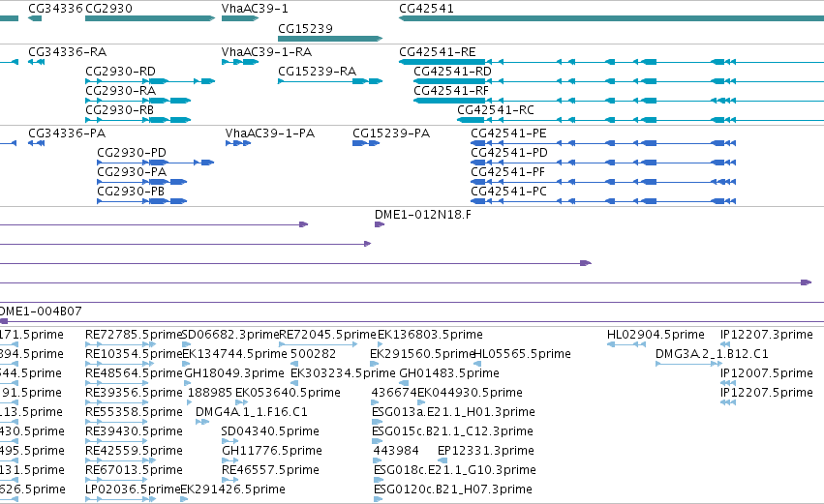Click EST RE72045.5prime
The height and width of the screenshot is (504, 824).
(328, 335)
